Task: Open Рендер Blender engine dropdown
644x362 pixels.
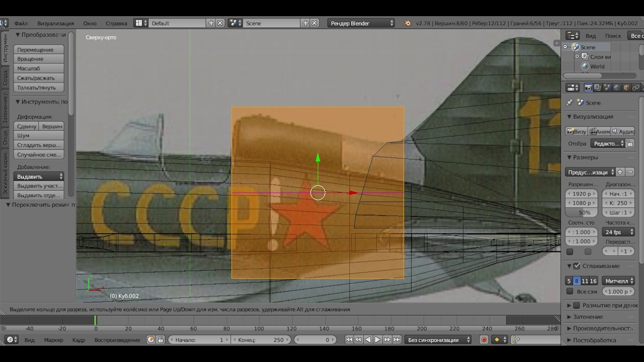Action: pyautogui.click(x=362, y=23)
